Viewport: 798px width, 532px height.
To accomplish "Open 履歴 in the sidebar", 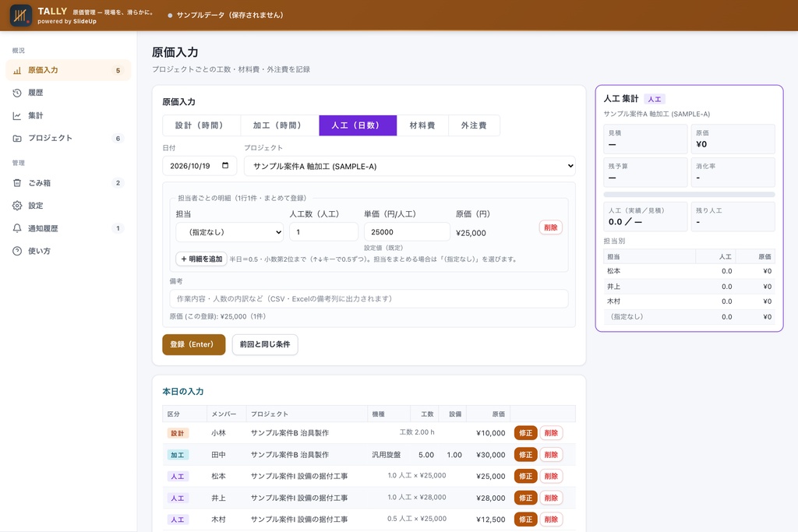I will [x=69, y=93].
